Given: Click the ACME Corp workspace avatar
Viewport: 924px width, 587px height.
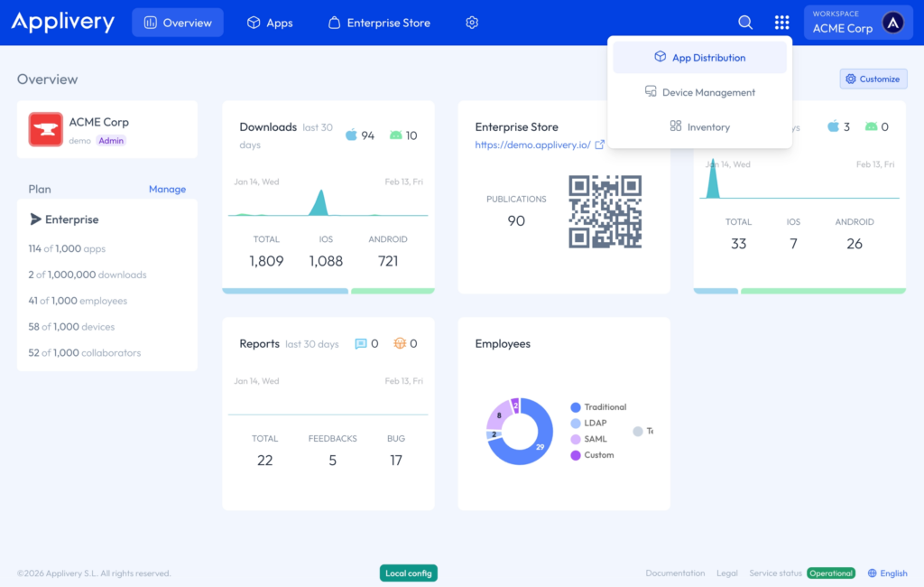Looking at the screenshot, I should click(x=892, y=22).
